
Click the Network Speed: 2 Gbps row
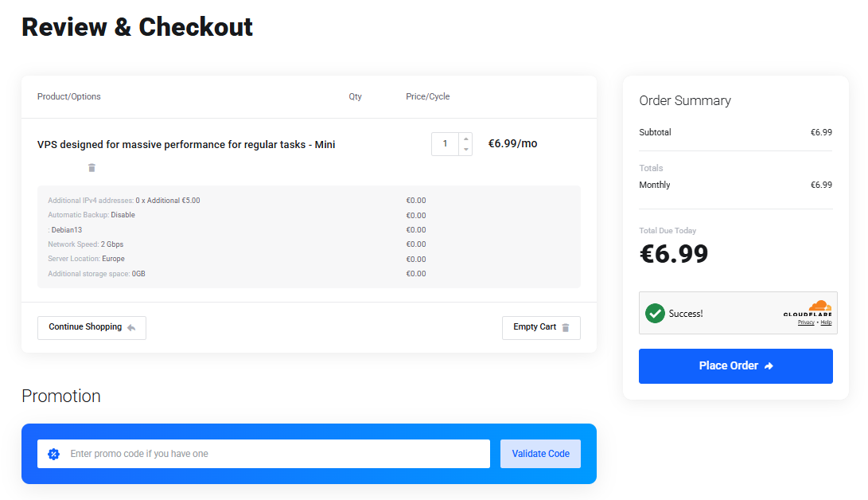(x=86, y=244)
